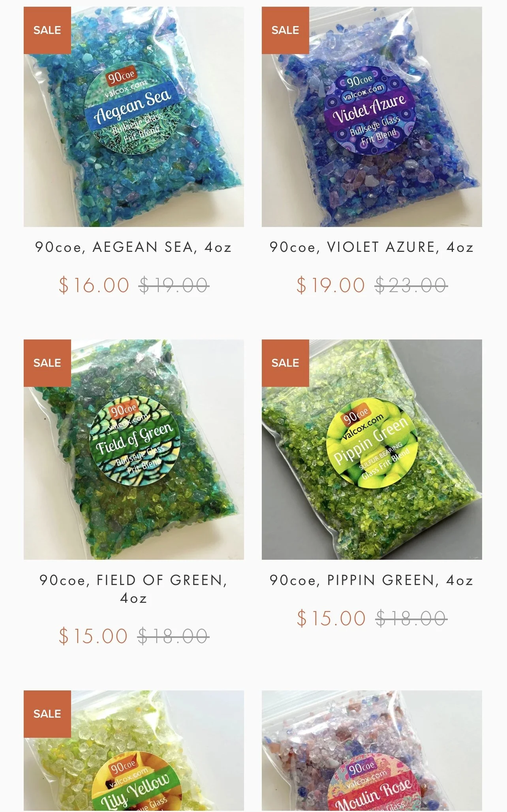Click the $19.00 sale price for Violet Azure
The height and width of the screenshot is (812, 507).
(x=331, y=285)
